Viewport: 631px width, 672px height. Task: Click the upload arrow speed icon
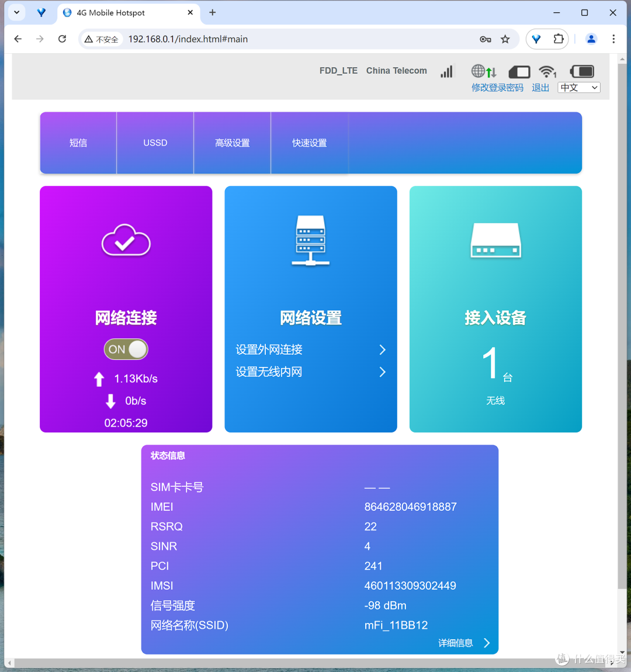(99, 379)
